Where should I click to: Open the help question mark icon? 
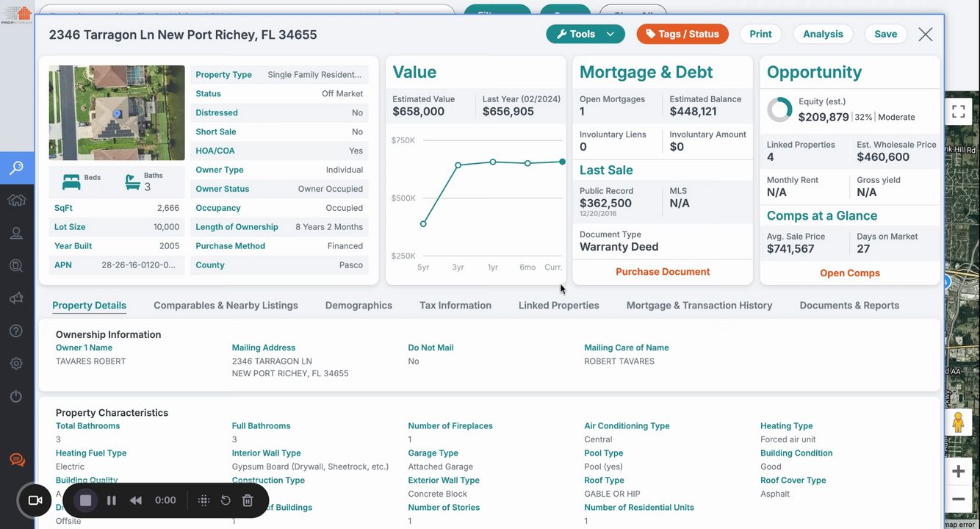(16, 331)
